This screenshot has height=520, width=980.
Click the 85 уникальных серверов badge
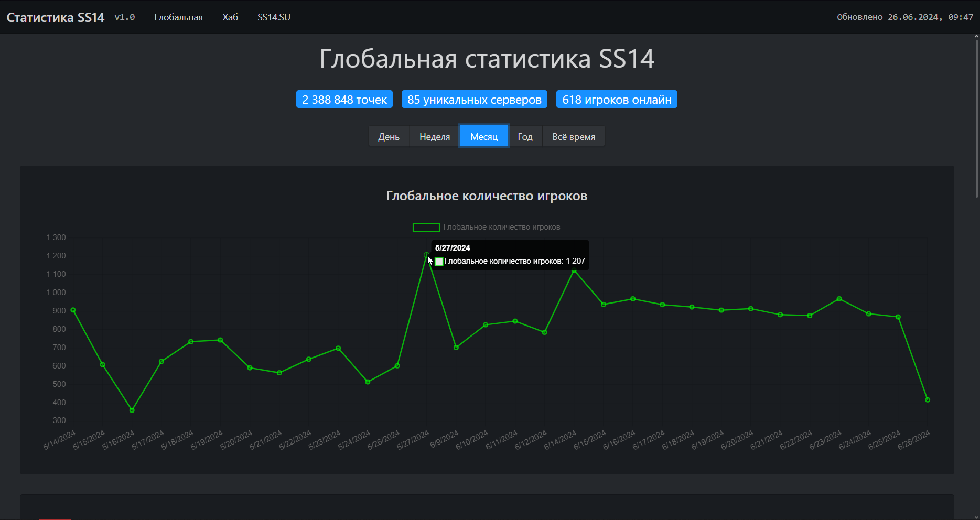coord(474,100)
